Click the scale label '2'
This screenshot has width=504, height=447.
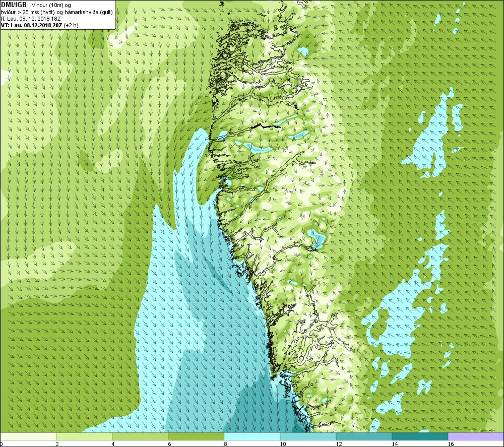tap(57, 444)
